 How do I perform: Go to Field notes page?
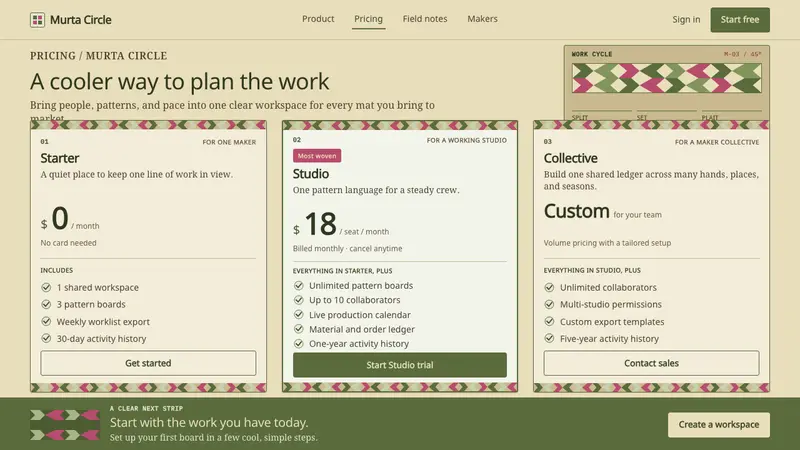tap(424, 19)
